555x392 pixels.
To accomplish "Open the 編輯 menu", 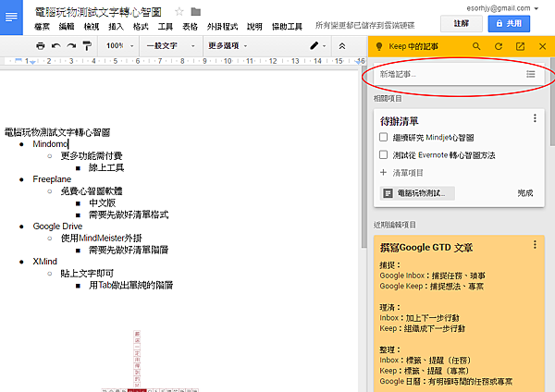I will [67, 27].
